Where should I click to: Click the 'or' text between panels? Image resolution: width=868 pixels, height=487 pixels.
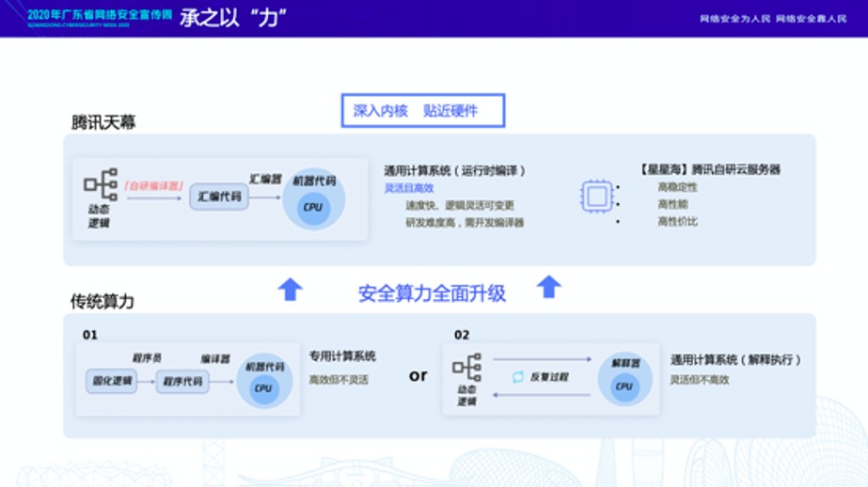pos(418,375)
